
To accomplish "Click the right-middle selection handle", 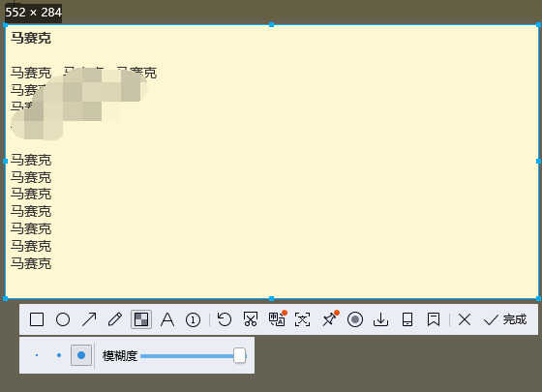I will pyautogui.click(x=538, y=162).
